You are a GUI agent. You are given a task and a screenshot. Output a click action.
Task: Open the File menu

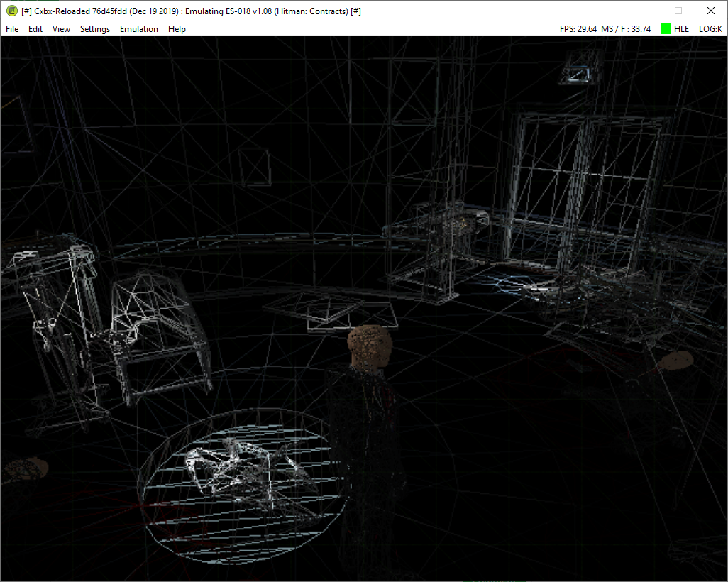[x=12, y=29]
